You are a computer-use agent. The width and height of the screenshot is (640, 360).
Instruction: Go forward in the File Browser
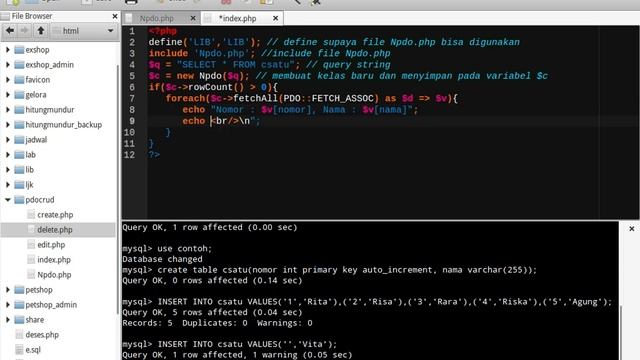pos(24,31)
